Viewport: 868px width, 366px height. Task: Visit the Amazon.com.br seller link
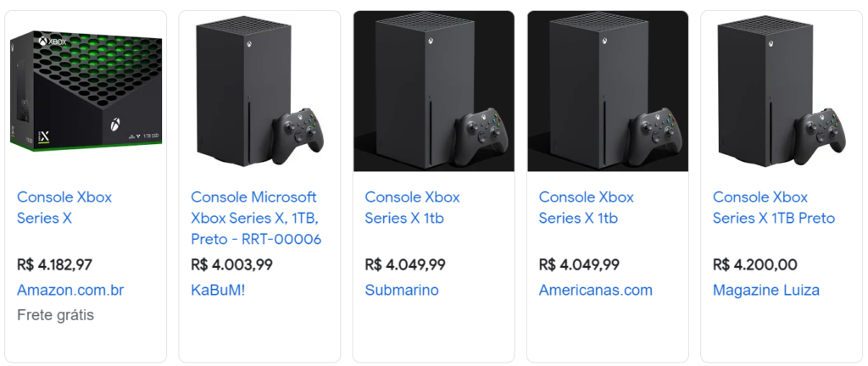coord(70,290)
